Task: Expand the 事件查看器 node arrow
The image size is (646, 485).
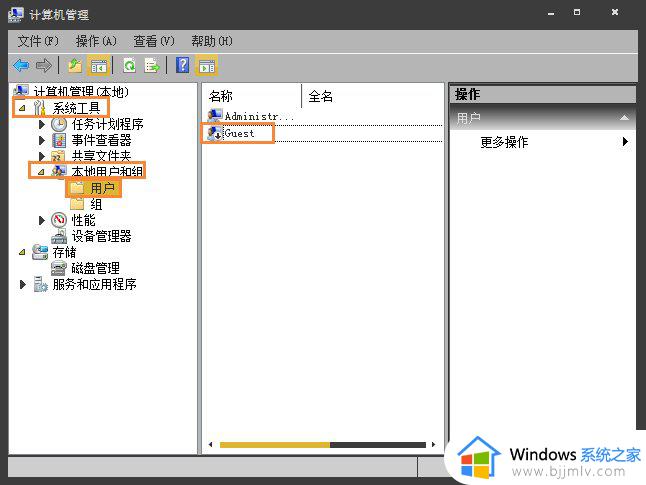Action: point(42,140)
